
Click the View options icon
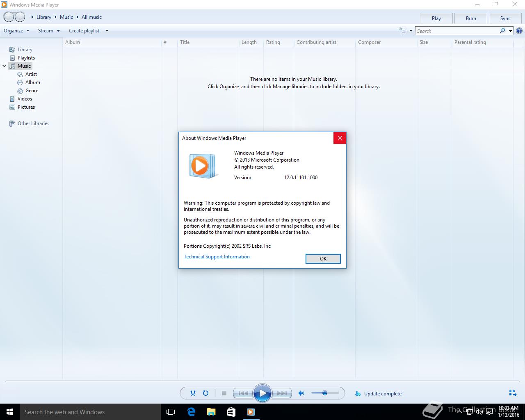click(402, 30)
